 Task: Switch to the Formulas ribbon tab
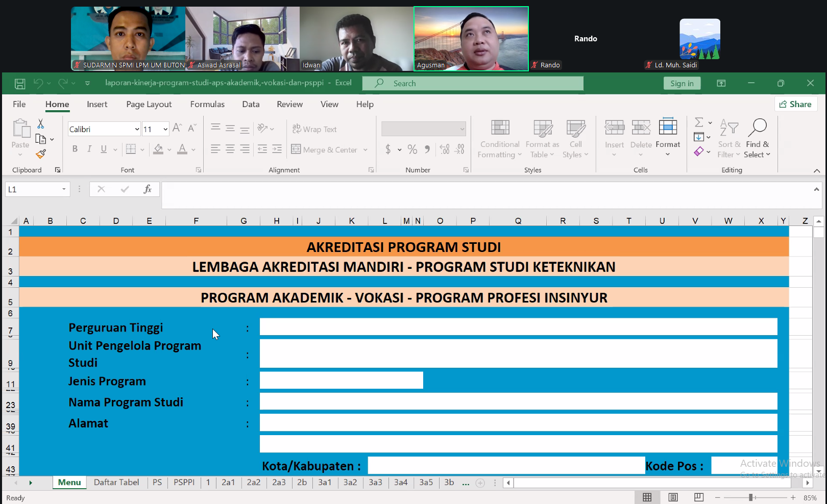(207, 104)
